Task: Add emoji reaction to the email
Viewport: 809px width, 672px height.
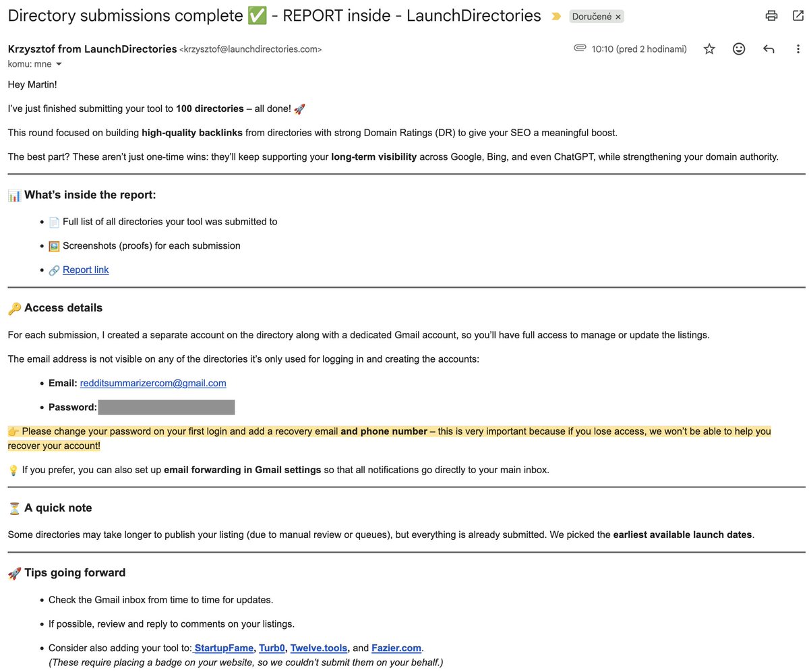Action: click(739, 49)
